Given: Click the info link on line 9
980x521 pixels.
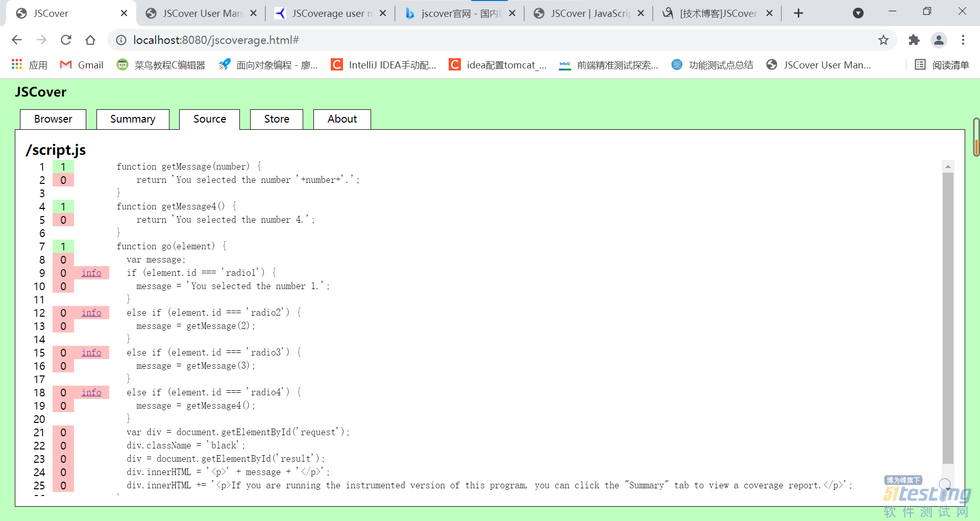Looking at the screenshot, I should click(91, 273).
